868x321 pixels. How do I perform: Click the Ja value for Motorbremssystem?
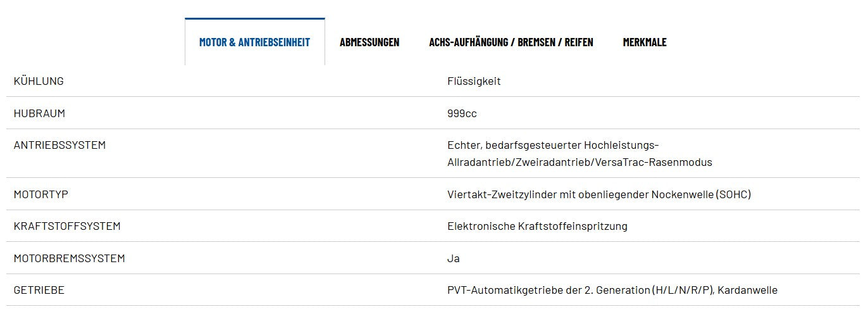pos(454,258)
